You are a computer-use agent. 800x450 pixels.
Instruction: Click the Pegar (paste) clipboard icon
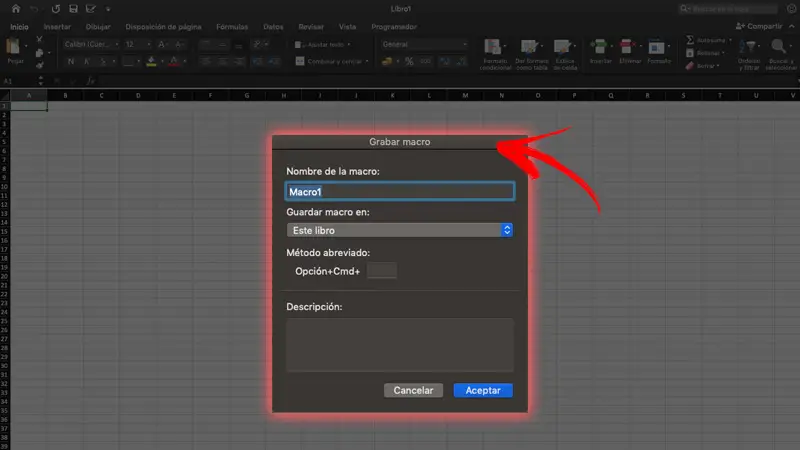pyautogui.click(x=13, y=47)
